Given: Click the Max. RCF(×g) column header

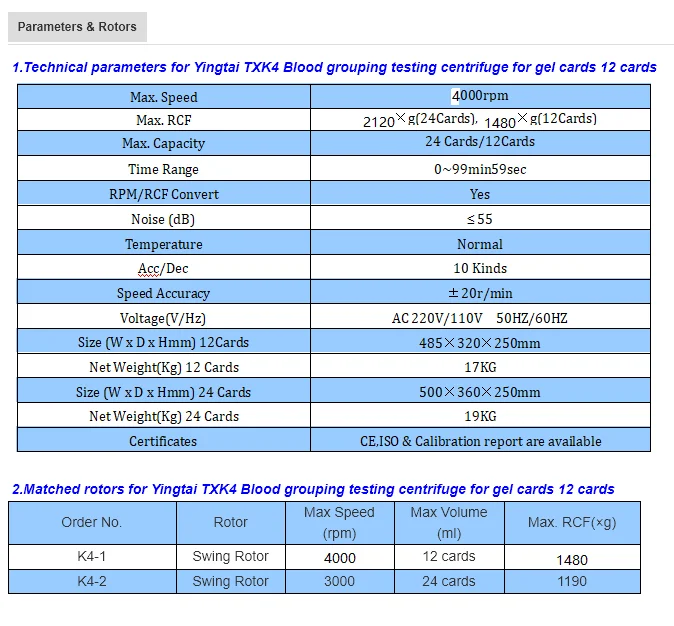Looking at the screenshot, I should point(572,523).
